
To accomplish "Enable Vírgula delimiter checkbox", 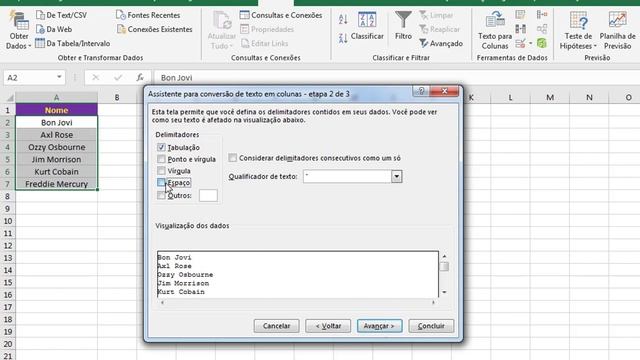I will (161, 171).
